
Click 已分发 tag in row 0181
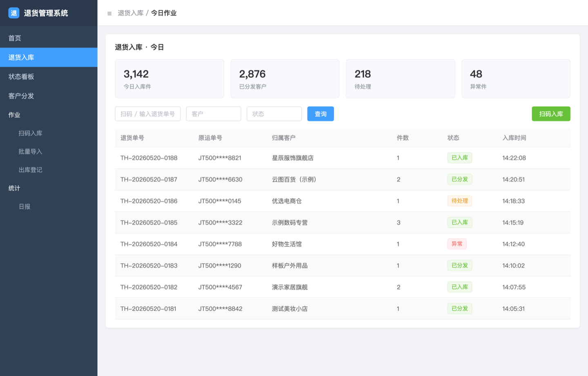(x=460, y=309)
